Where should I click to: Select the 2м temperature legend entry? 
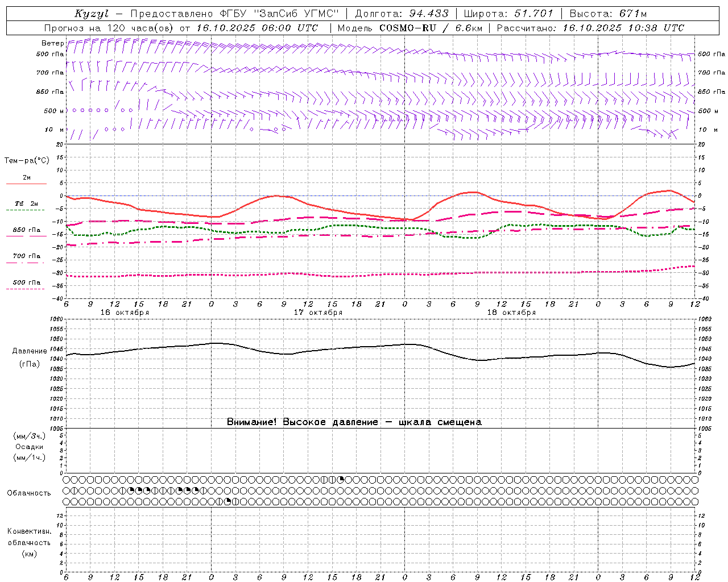click(27, 178)
